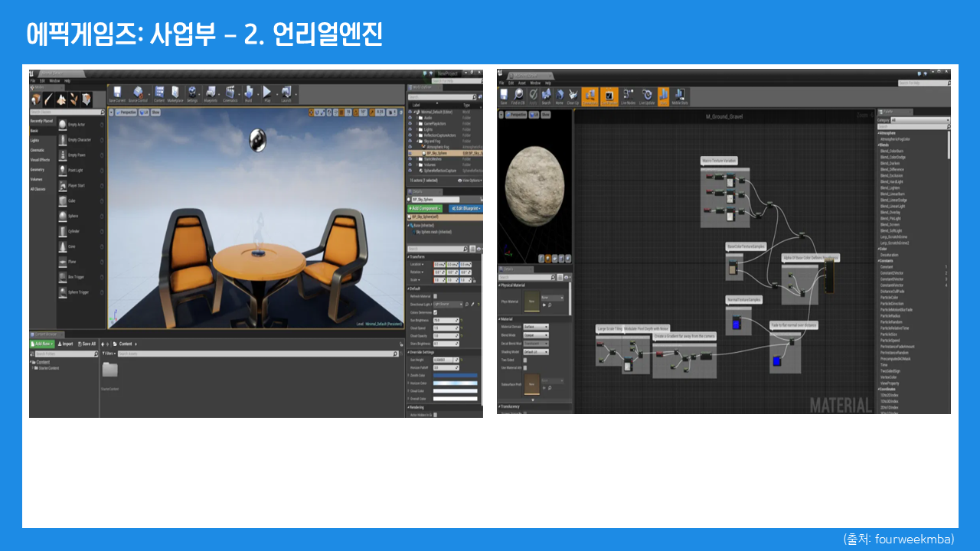Viewport: 980px width, 551px height.
Task: Toggle the Live Update toolbar icon
Action: [x=648, y=96]
